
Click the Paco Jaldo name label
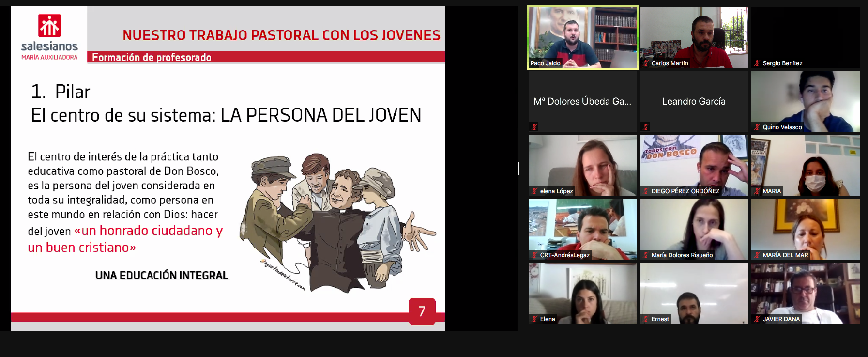545,63
